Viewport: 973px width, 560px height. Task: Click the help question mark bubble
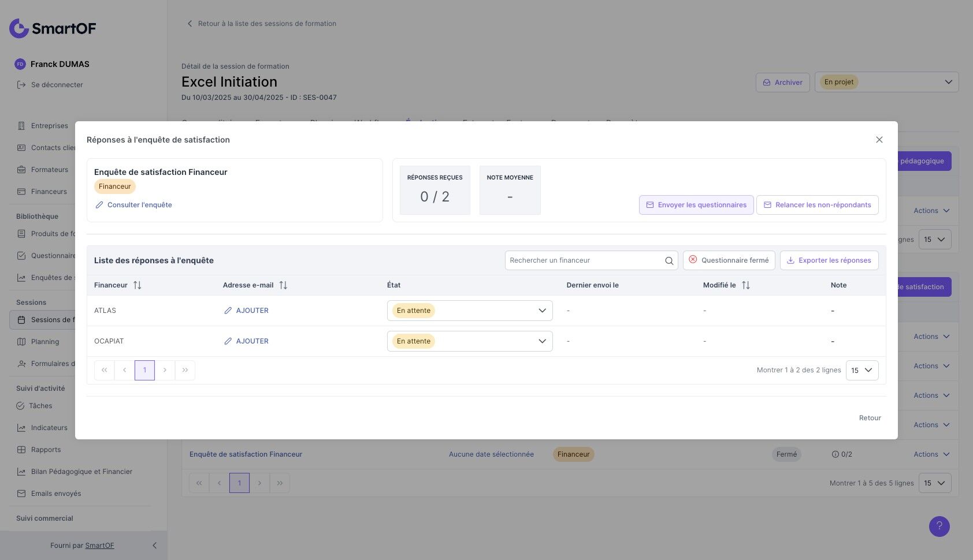pos(939,526)
